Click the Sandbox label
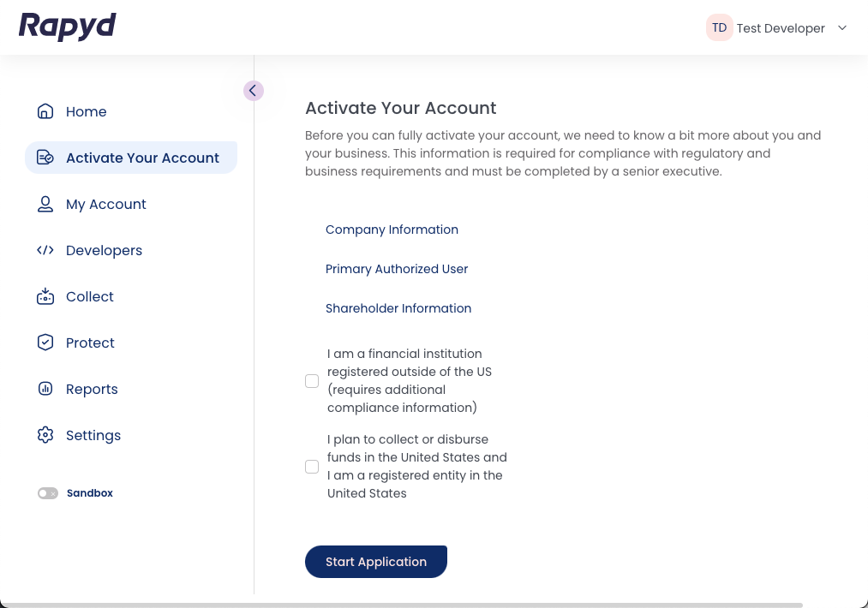 (x=90, y=493)
